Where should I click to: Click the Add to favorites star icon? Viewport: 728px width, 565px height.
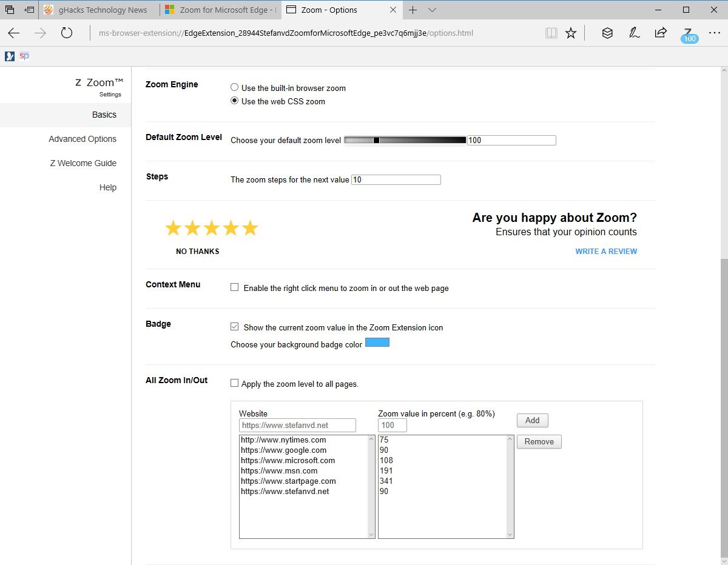coord(571,33)
